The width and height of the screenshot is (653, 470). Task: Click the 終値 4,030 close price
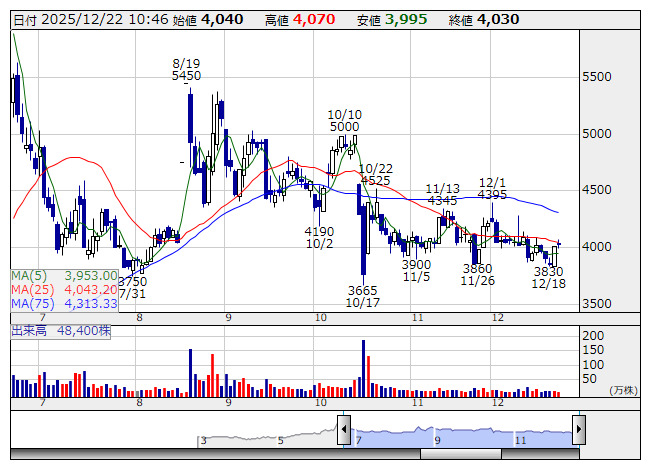point(484,20)
